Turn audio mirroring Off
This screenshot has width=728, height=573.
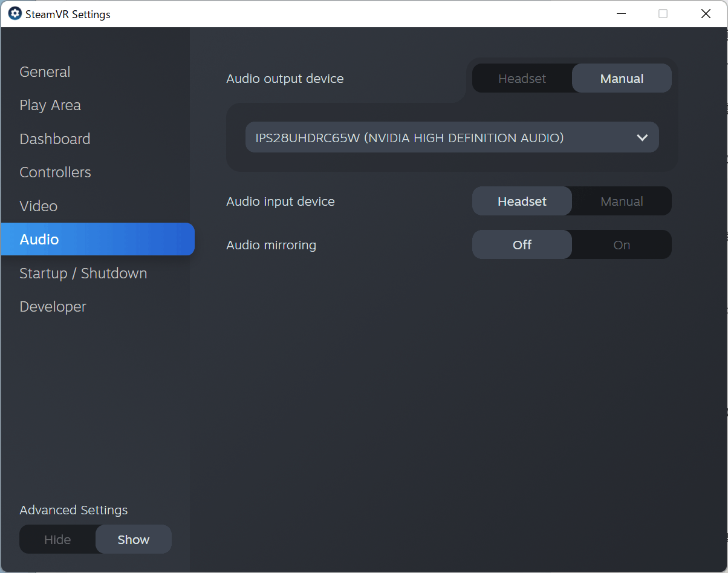point(522,245)
